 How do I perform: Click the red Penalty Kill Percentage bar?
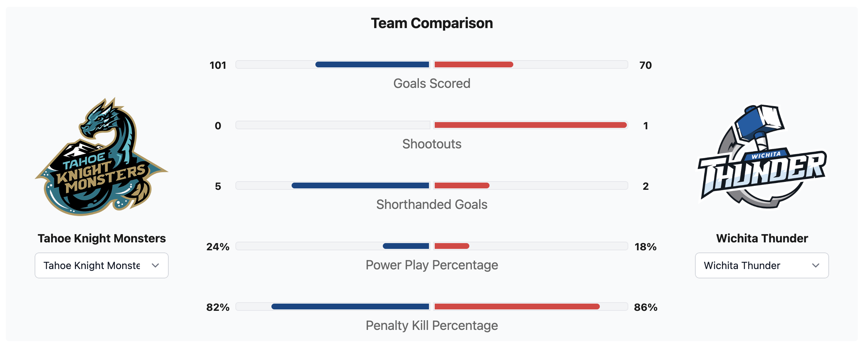(x=517, y=307)
